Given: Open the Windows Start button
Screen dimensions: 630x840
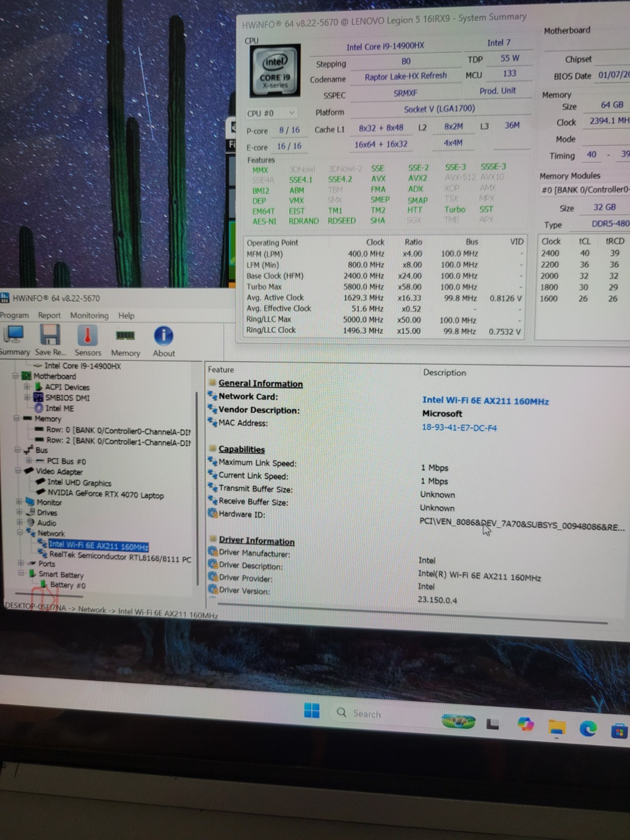Looking at the screenshot, I should [311, 711].
